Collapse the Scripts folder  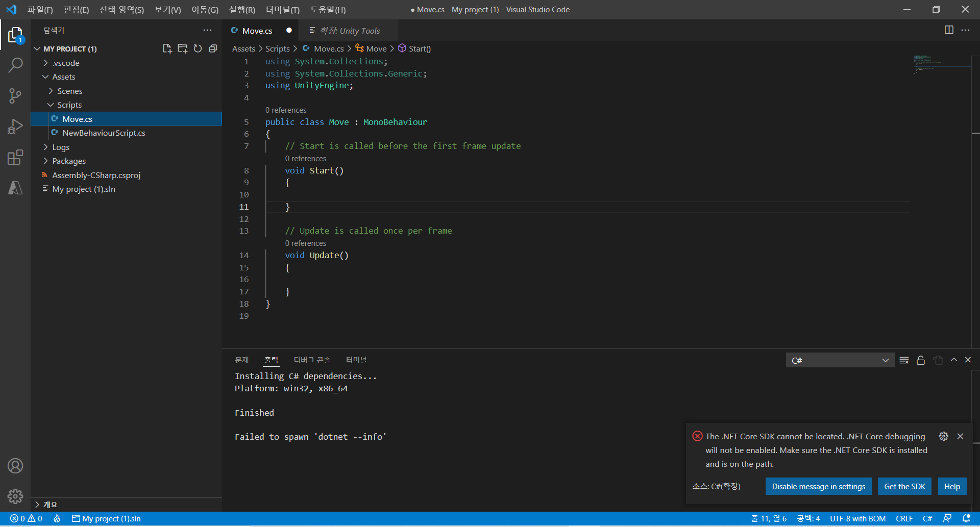tap(126, 105)
